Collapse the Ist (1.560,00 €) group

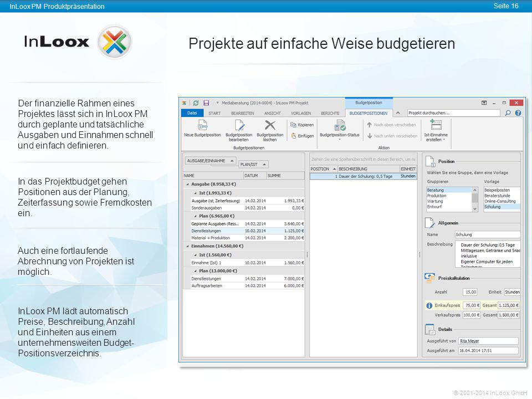pyautogui.click(x=196, y=255)
